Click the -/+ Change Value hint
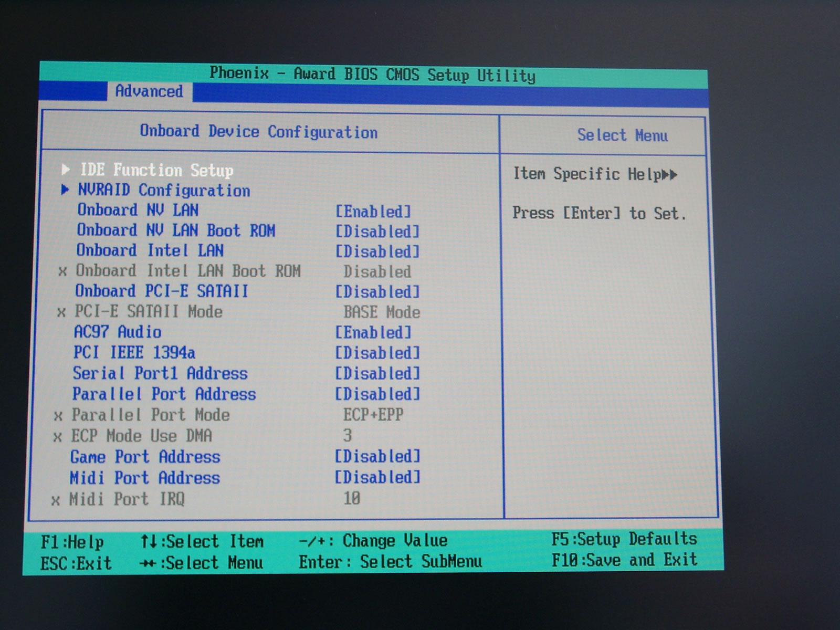The image size is (840, 630). [373, 541]
